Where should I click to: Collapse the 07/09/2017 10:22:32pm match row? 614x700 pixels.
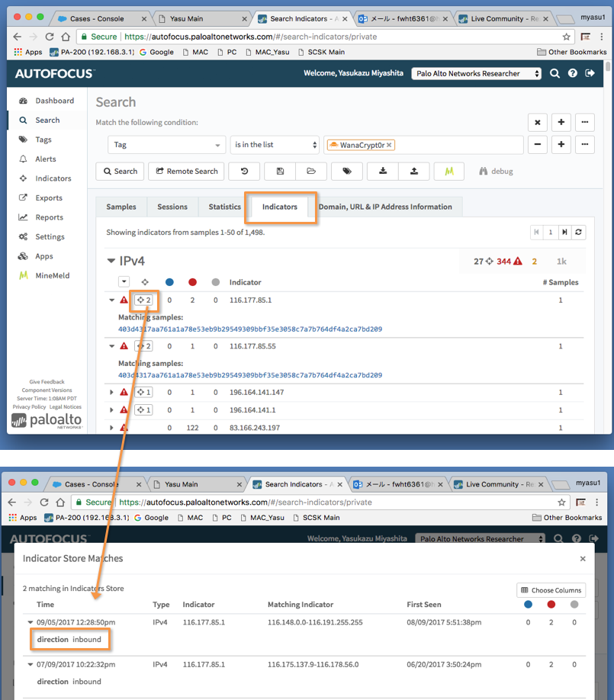[31, 664]
